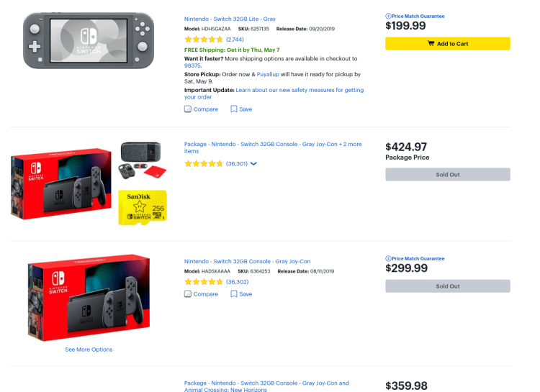Click the bookmark Save icon for Gray Joy-Con console

[234, 294]
